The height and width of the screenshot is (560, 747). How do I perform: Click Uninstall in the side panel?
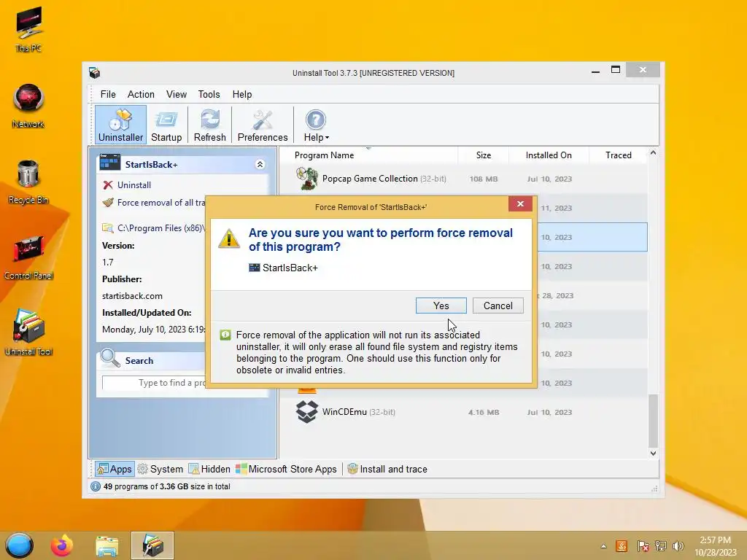[x=134, y=184]
